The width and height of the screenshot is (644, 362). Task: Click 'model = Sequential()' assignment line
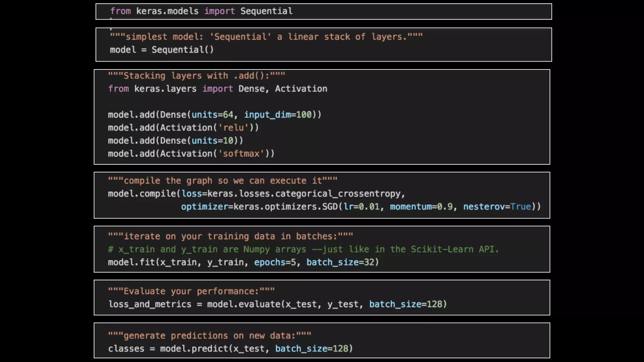[x=162, y=50]
